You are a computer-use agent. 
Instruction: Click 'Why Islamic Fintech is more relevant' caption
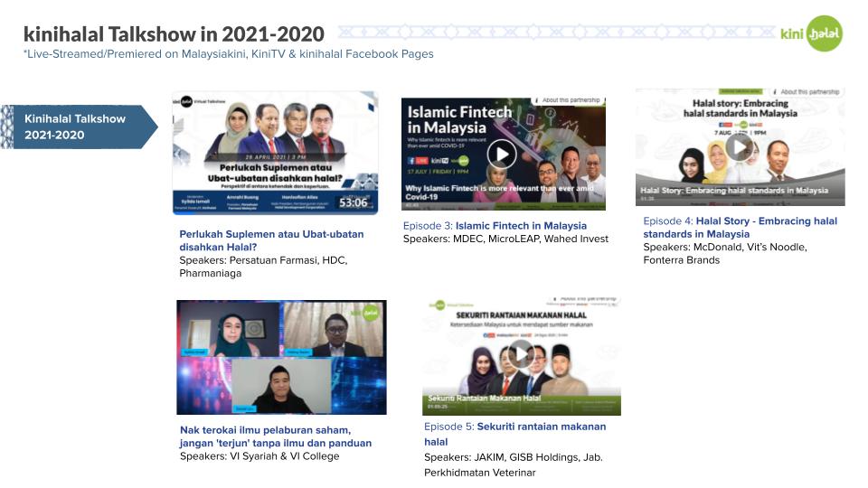coord(499,192)
